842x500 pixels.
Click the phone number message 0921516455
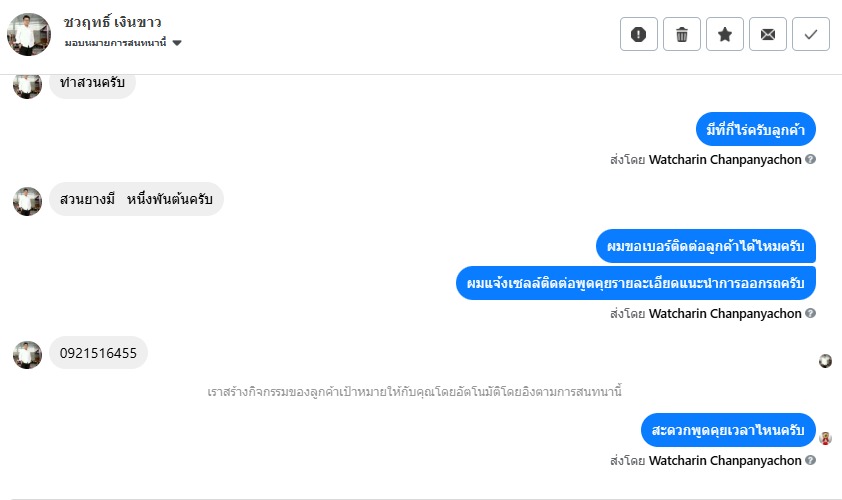(x=98, y=353)
